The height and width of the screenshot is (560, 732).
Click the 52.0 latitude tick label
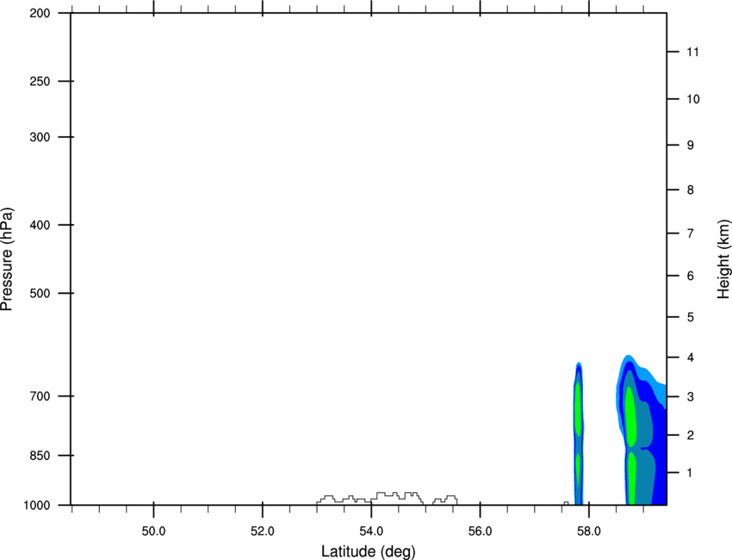point(263,532)
